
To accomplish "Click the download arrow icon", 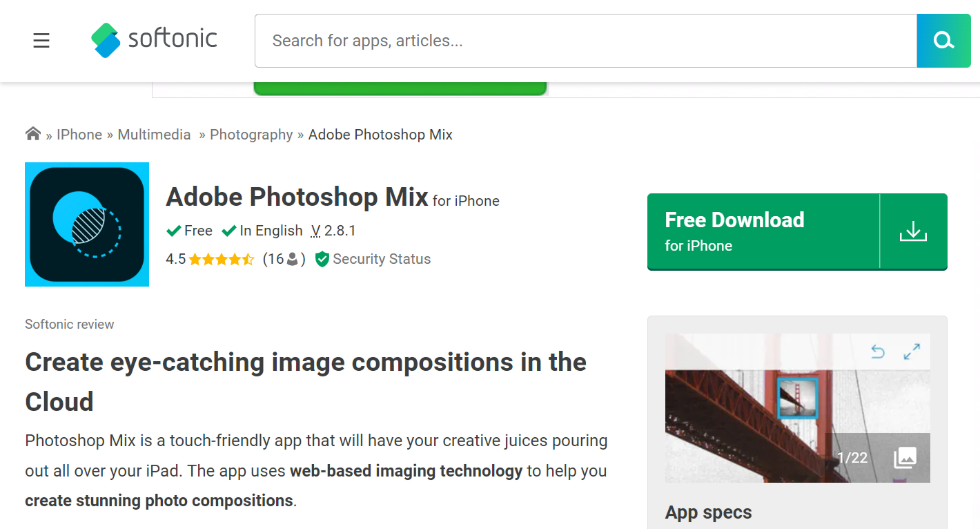I will click(x=913, y=231).
